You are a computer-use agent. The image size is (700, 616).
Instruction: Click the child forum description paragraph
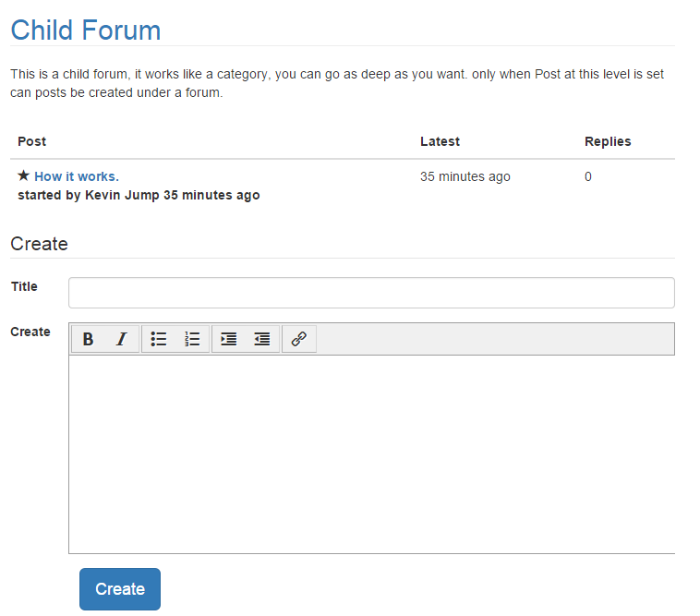click(337, 83)
